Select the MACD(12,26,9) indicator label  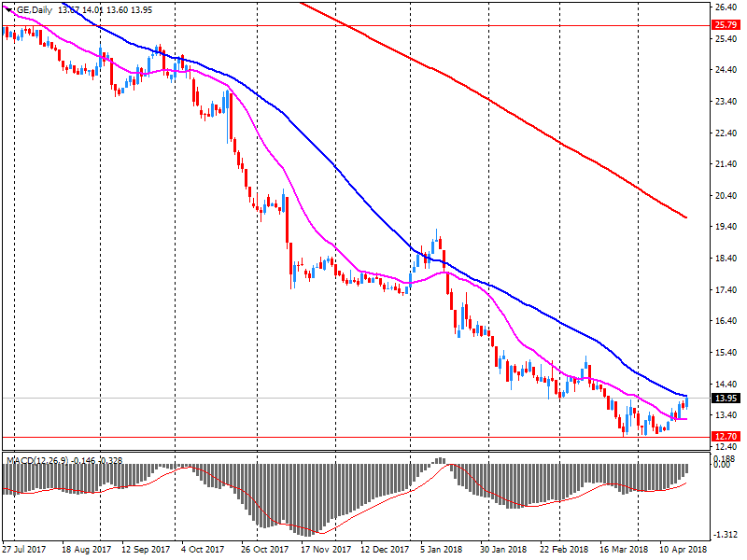(x=37, y=460)
